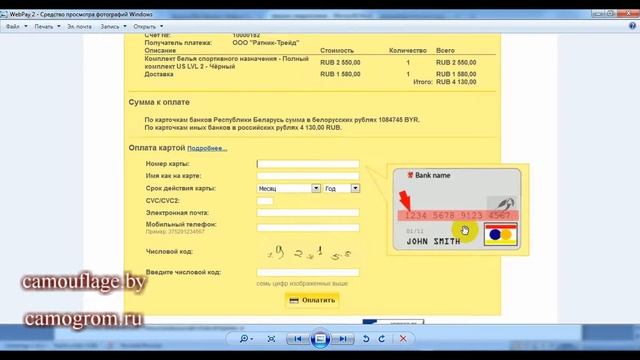This screenshot has width=640, height=360.
Task: Click the Файл menu dropdown arrow
Action: pos(26,26)
